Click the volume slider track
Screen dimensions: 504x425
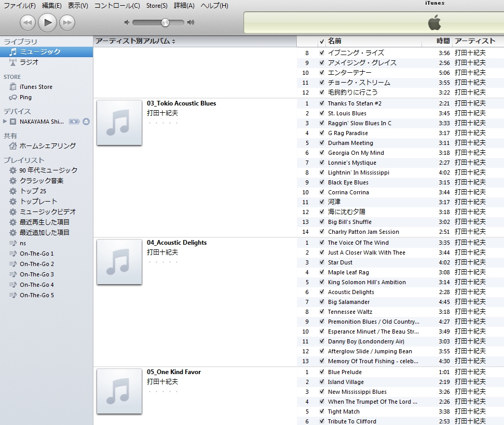[158, 22]
